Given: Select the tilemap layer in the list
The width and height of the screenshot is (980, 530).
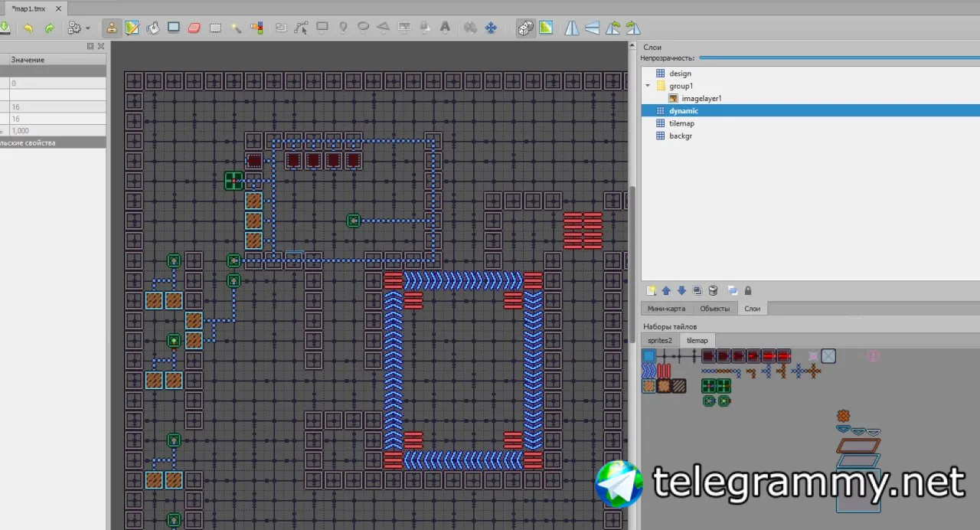Looking at the screenshot, I should coord(681,123).
